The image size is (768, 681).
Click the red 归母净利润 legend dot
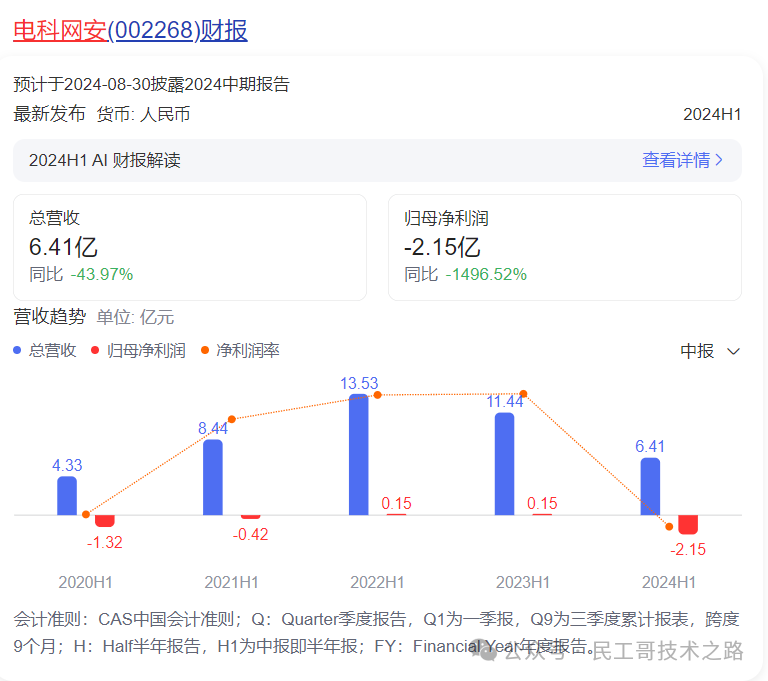tap(95, 350)
